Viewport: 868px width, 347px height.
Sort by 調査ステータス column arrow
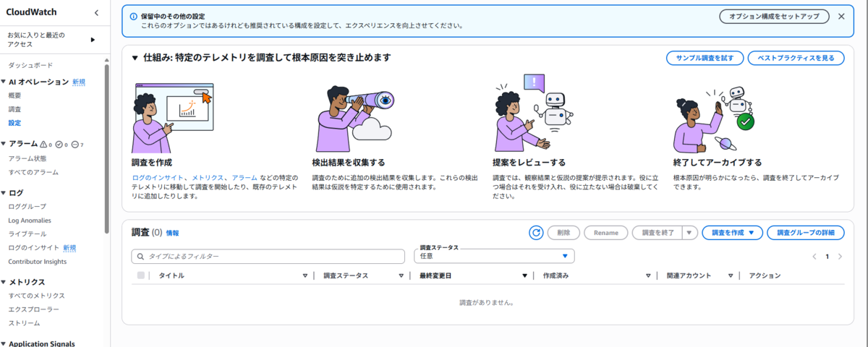[401, 276]
